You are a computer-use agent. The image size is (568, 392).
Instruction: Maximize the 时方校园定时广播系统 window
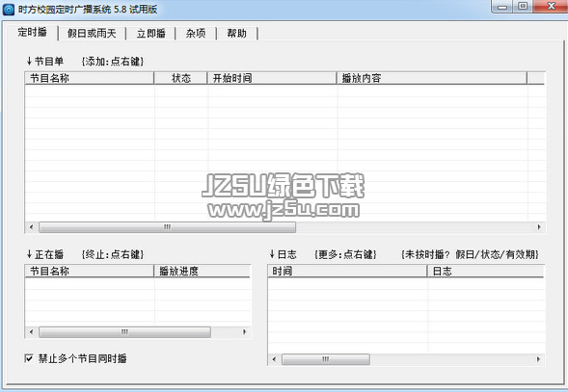point(523,7)
